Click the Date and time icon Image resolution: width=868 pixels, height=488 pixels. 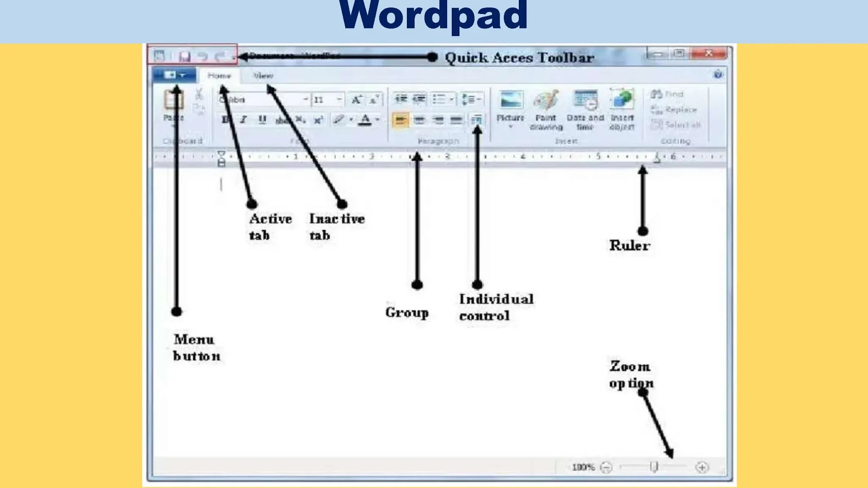(585, 100)
